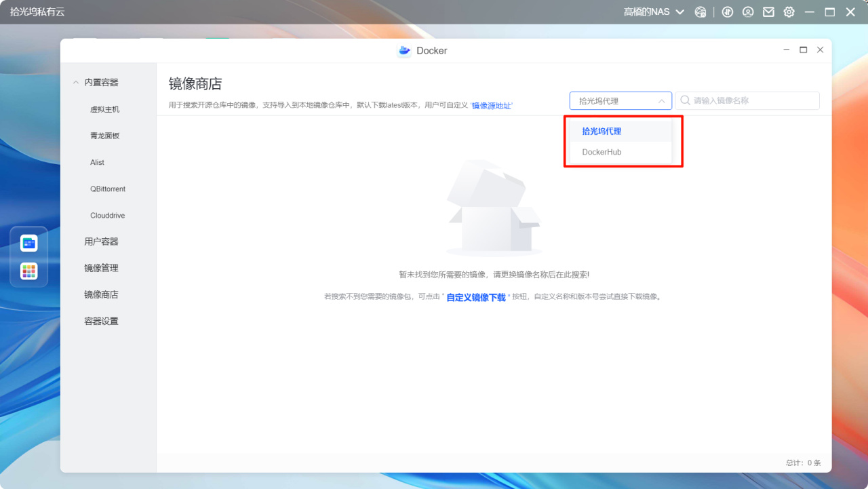Viewport: 868px width, 489px height.
Task: Maximize the 拾光坞私有云 main window
Action: 829,12
